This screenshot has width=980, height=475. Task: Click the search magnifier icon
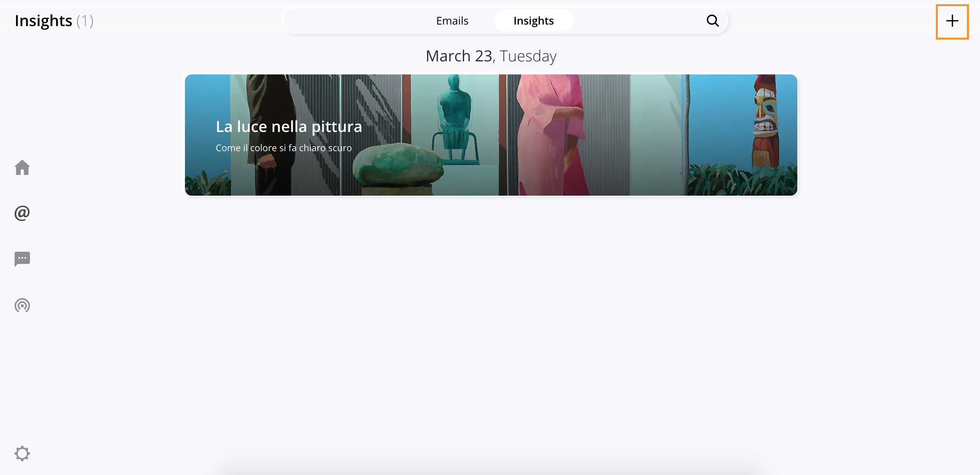tap(713, 21)
